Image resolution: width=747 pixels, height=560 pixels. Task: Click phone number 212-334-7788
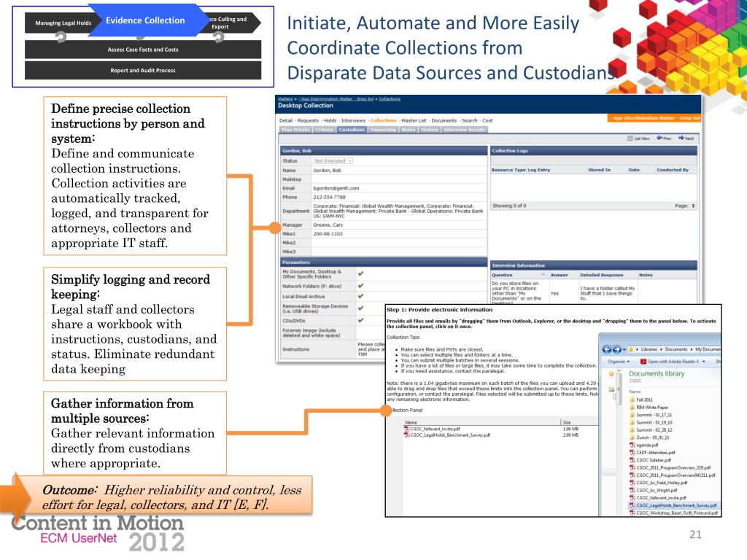[x=329, y=197]
